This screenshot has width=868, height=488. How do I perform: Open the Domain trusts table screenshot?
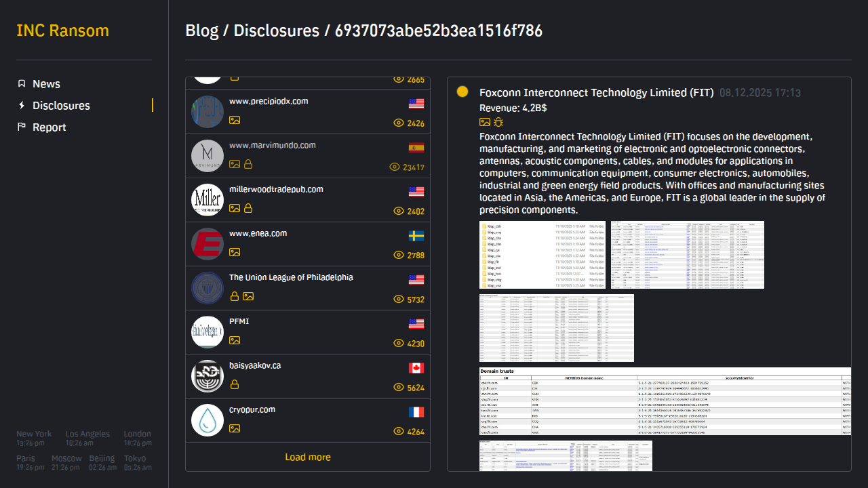click(x=665, y=401)
